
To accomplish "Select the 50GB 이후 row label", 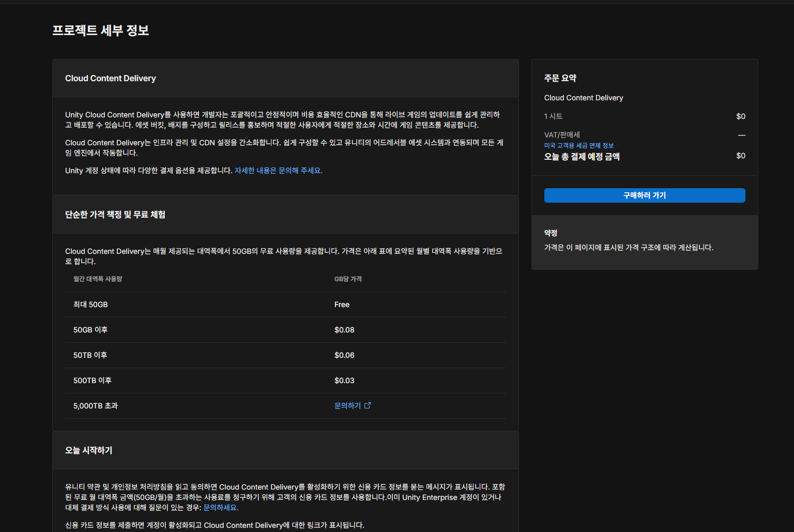I will 90,330.
